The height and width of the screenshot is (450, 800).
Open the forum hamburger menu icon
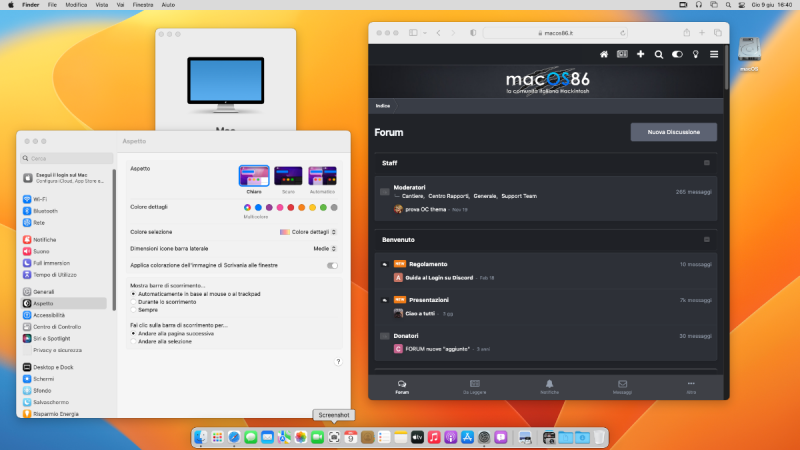[x=714, y=54]
